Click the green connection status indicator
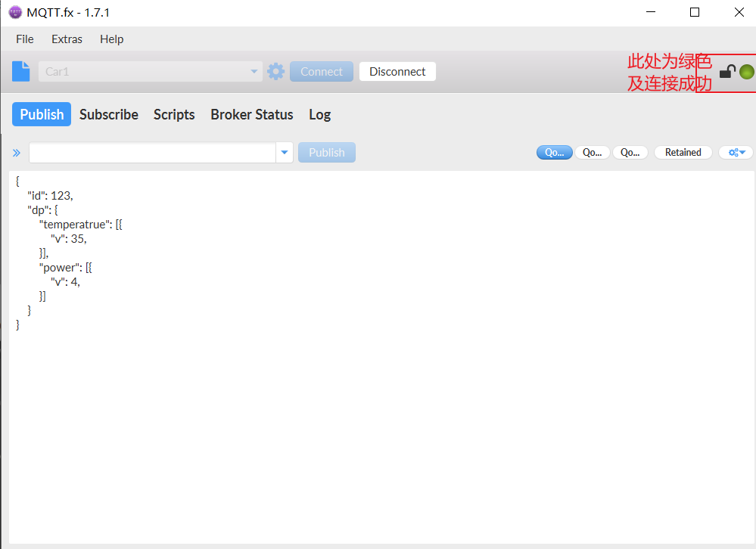756x549 pixels. (x=746, y=71)
